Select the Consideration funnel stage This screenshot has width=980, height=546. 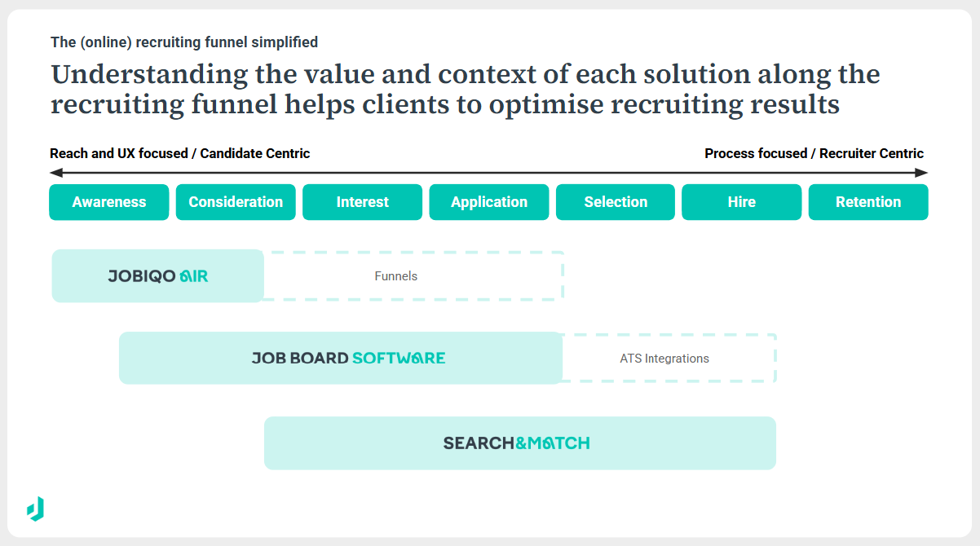coord(236,202)
